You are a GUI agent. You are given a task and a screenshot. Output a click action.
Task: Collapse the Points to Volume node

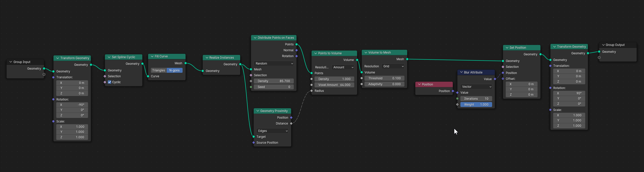pos(316,53)
